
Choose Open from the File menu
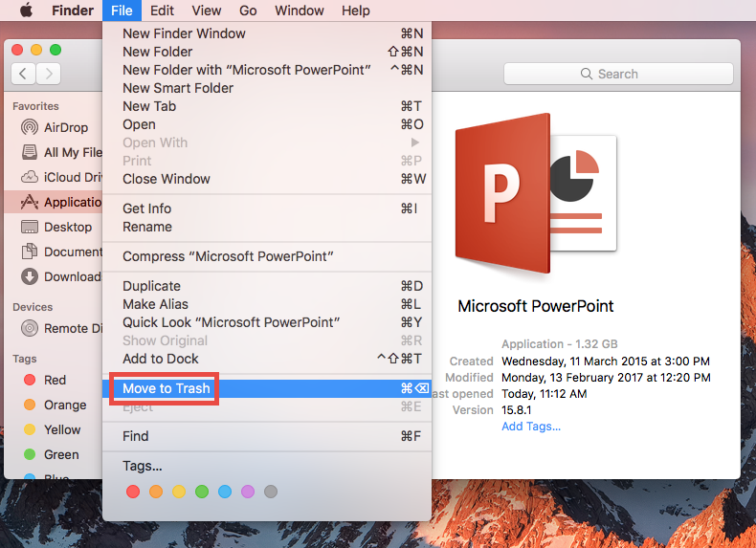267,124
